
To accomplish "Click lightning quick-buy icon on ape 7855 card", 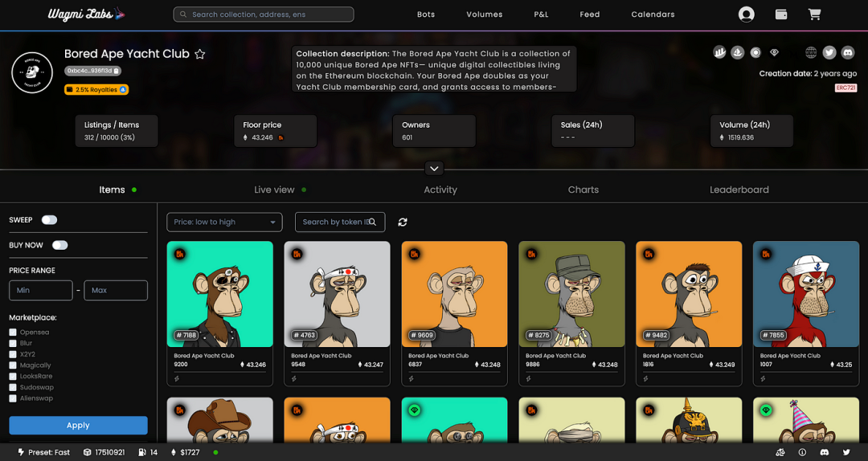I will (763, 378).
